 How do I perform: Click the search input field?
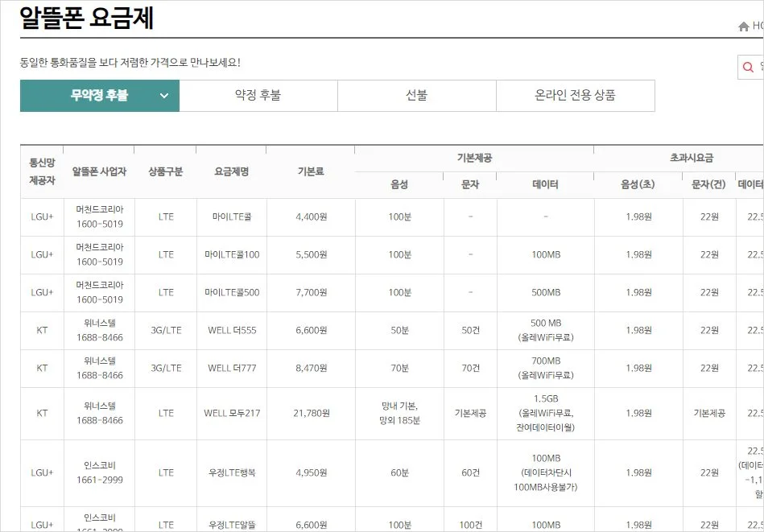pos(760,67)
